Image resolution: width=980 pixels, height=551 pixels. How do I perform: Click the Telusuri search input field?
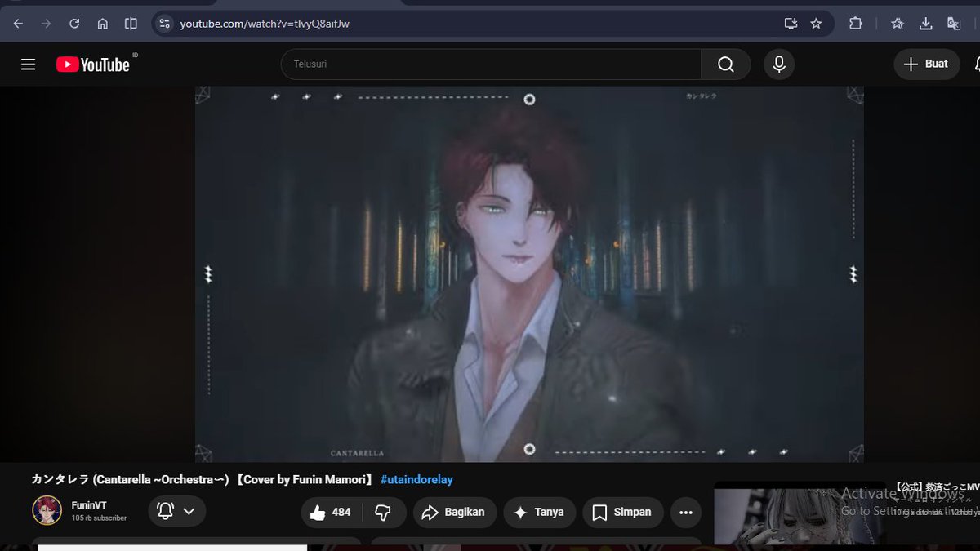(x=491, y=64)
